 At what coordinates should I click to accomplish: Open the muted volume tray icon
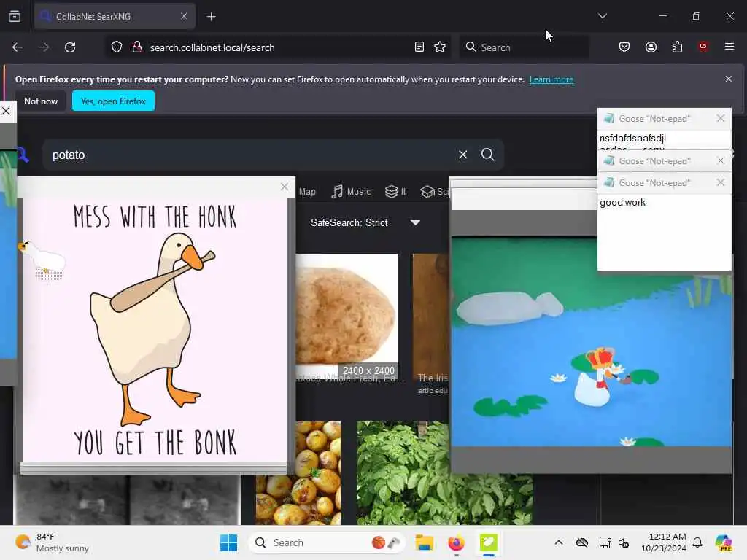click(x=624, y=542)
